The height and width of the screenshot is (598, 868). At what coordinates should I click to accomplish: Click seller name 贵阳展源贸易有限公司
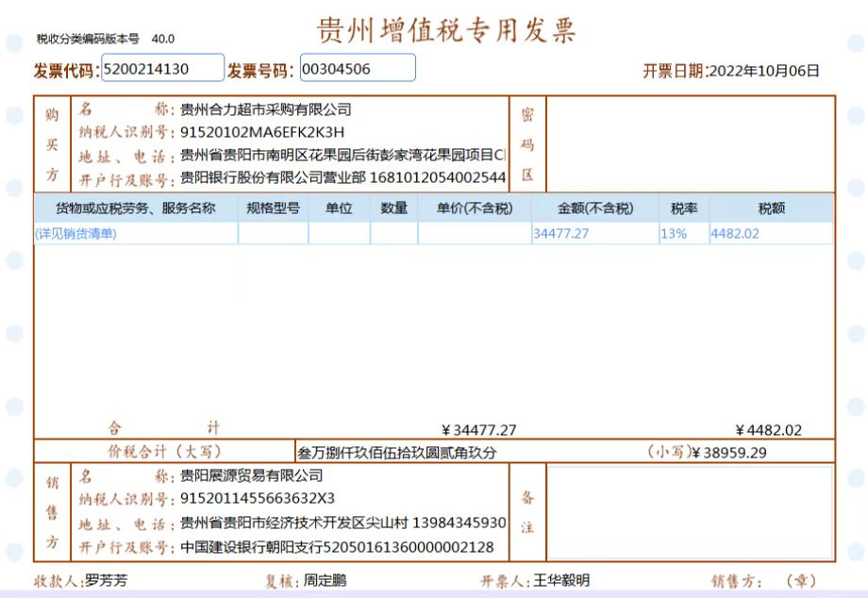pyautogui.click(x=251, y=475)
